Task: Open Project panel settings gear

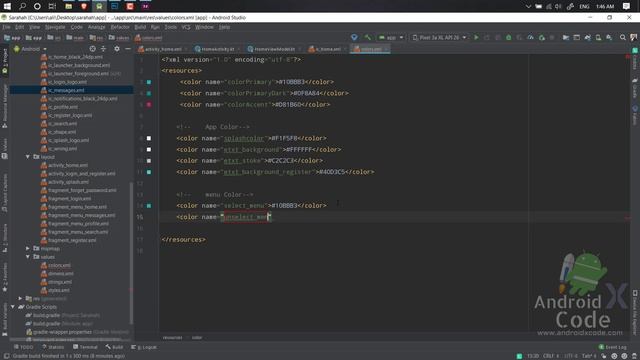Action: (x=117, y=49)
